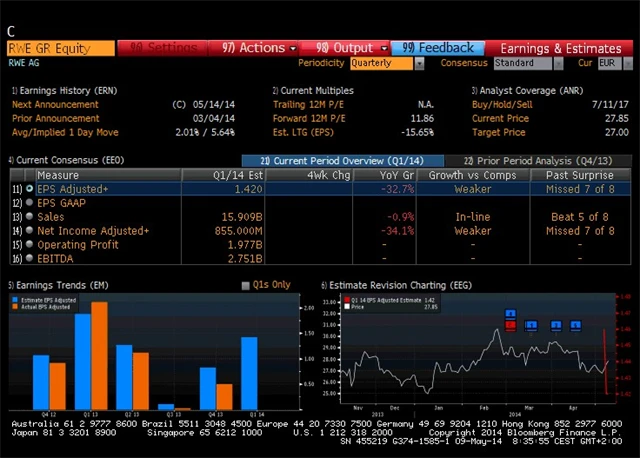Click orange Actual EPS Adjusted legend swatch
Screen dimensions: 640x458
point(15,307)
